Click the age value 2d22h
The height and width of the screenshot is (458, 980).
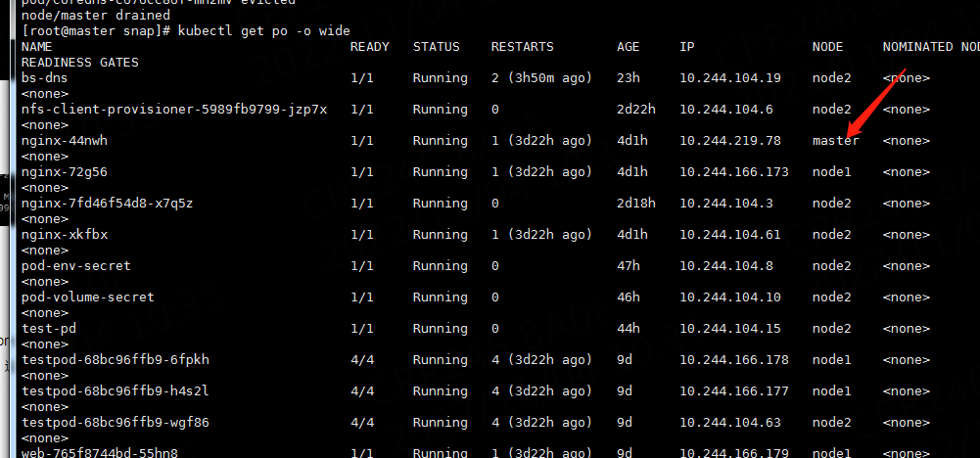click(x=635, y=110)
